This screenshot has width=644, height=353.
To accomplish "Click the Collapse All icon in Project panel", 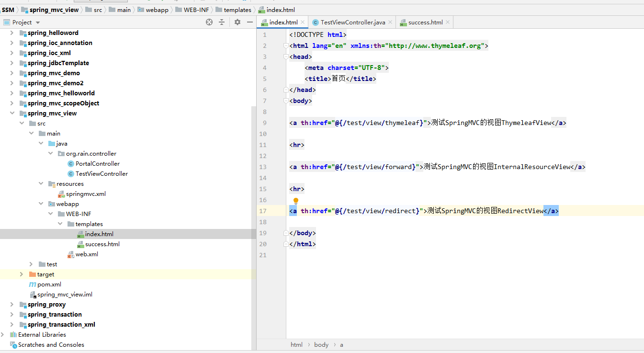I will click(222, 22).
